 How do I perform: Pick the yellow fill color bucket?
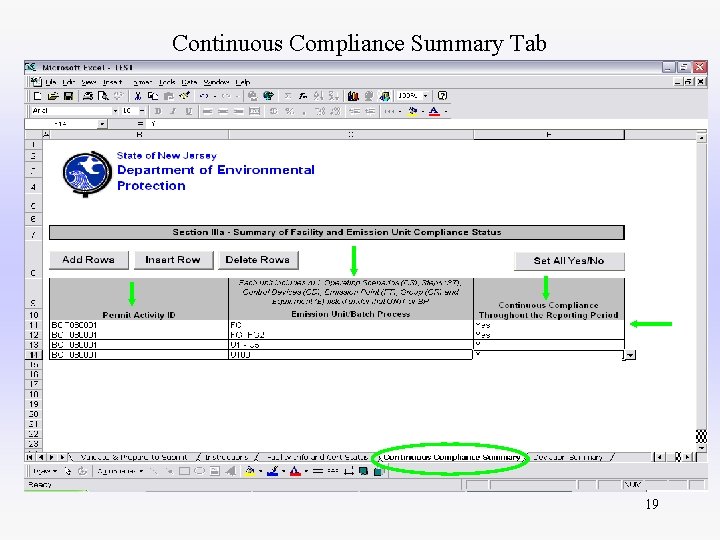click(412, 111)
